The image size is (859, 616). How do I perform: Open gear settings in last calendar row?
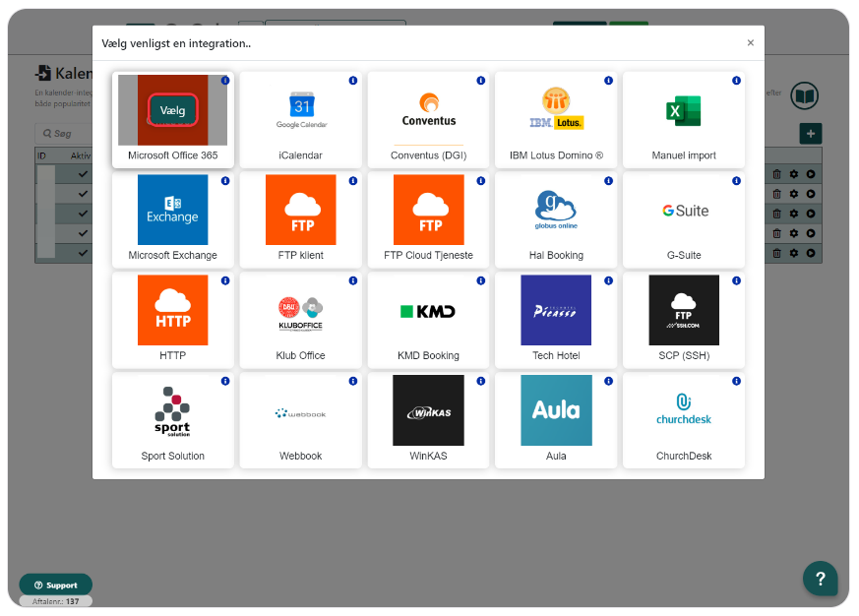793,253
